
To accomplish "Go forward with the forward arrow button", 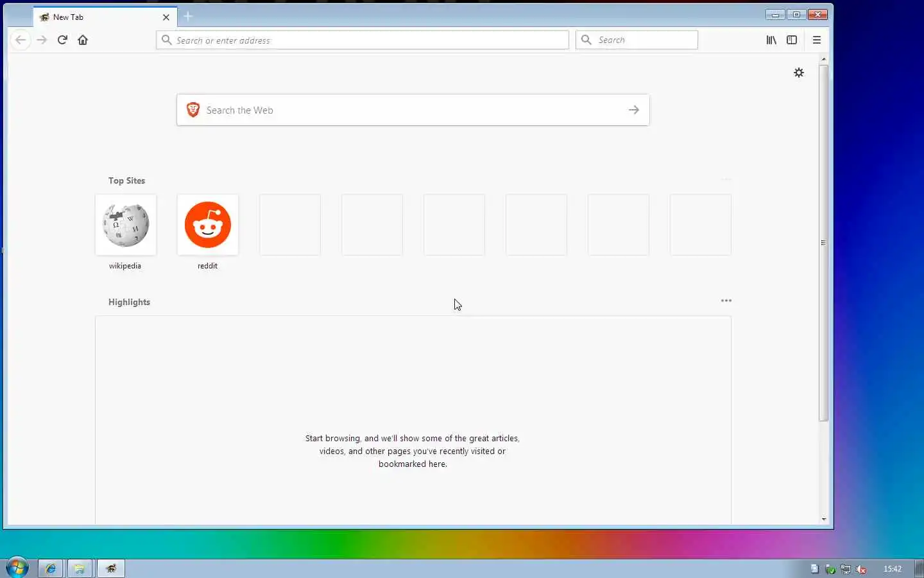I will pos(42,40).
